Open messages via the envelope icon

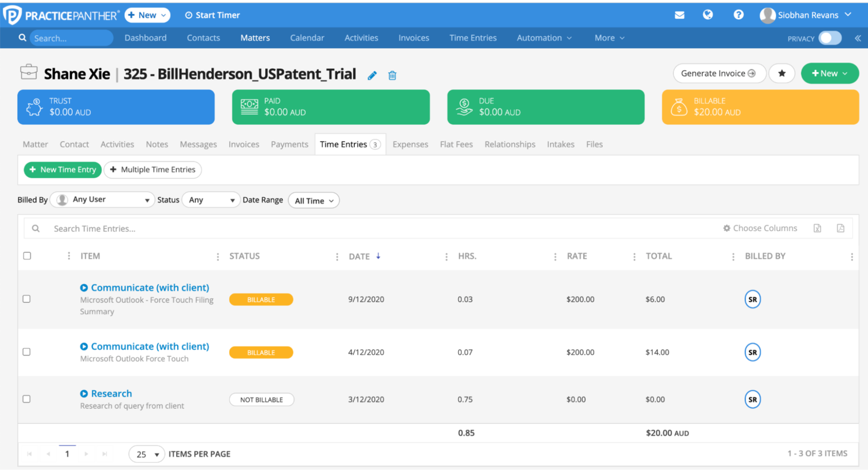680,15
